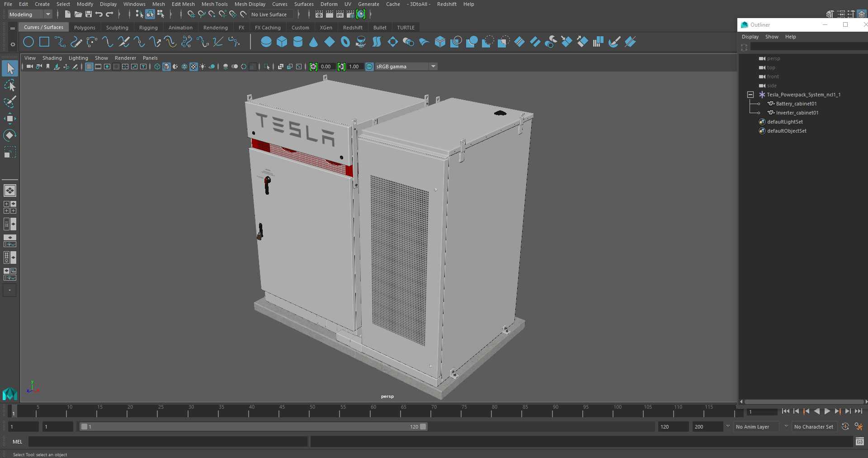Image resolution: width=868 pixels, height=458 pixels.
Task: Toggle the four-view layout button
Action: [x=9, y=207]
